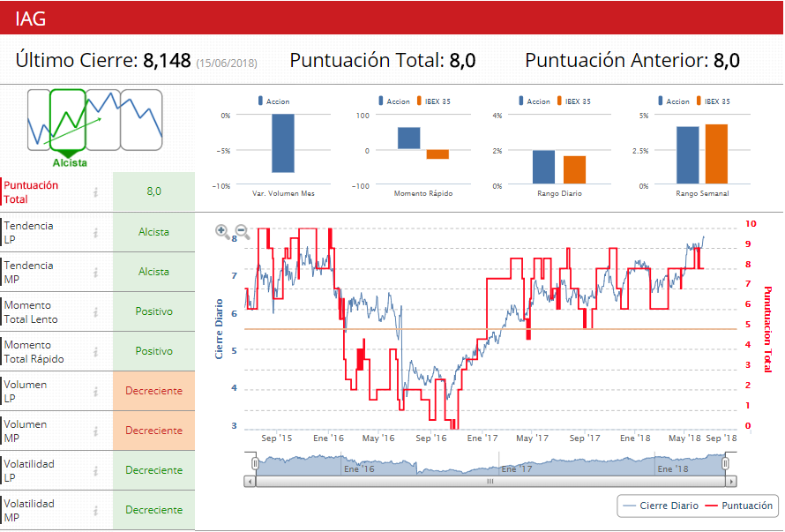
Task: Toggle Cierre Diario series in chart legend
Action: tap(661, 506)
